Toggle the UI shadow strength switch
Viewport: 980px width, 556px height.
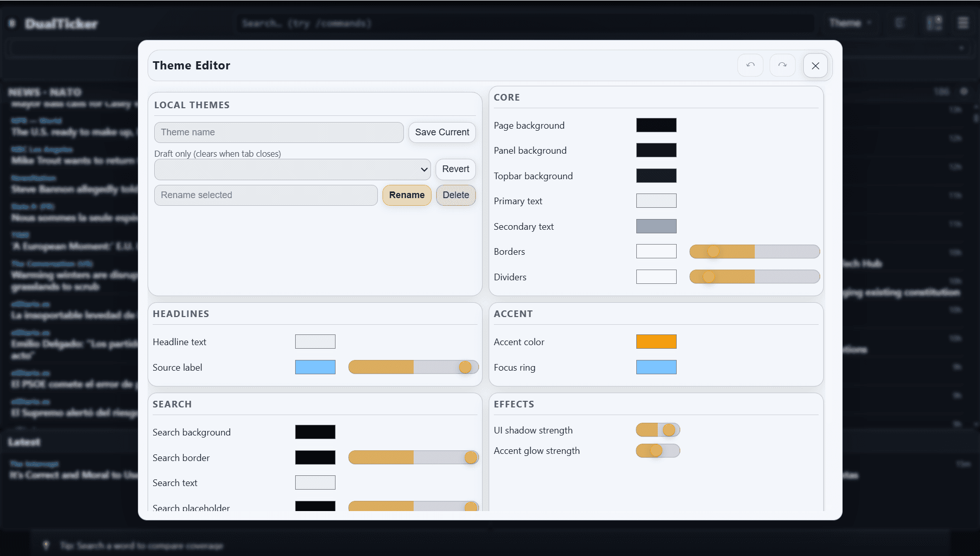coord(658,430)
